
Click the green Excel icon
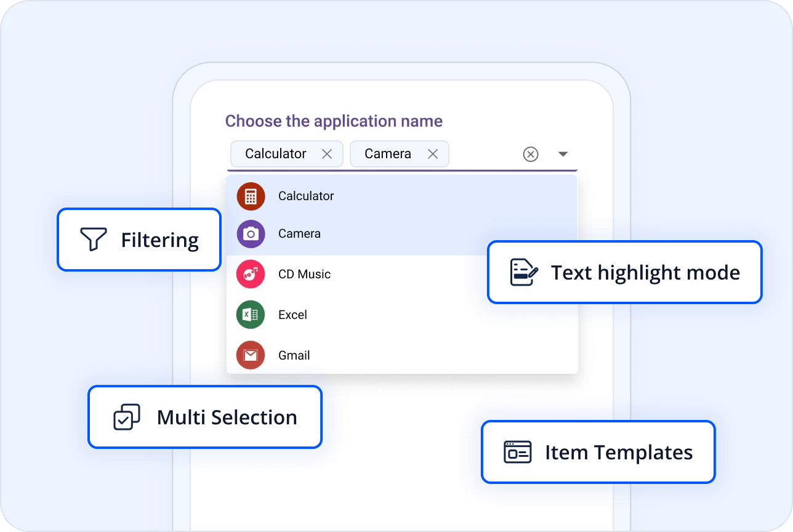(251, 315)
